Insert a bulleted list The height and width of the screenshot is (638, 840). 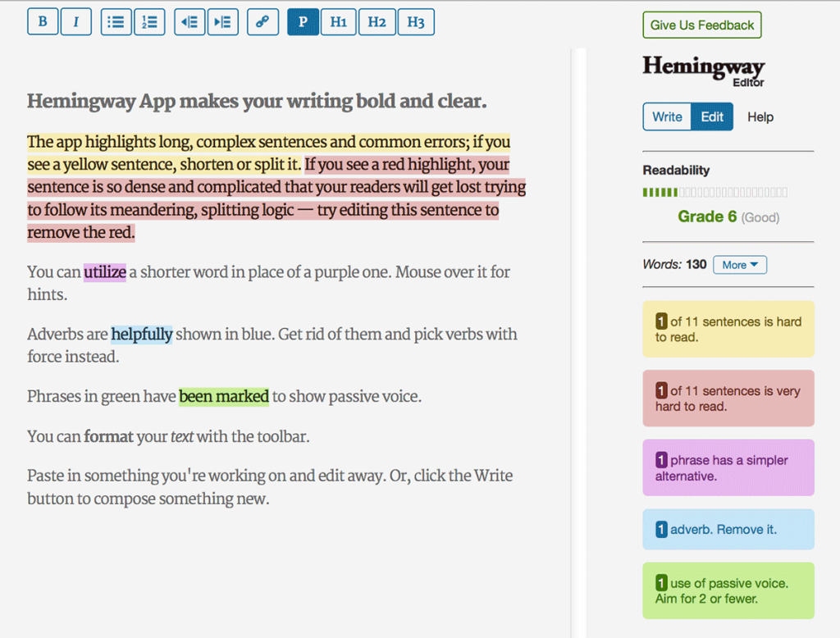(116, 22)
